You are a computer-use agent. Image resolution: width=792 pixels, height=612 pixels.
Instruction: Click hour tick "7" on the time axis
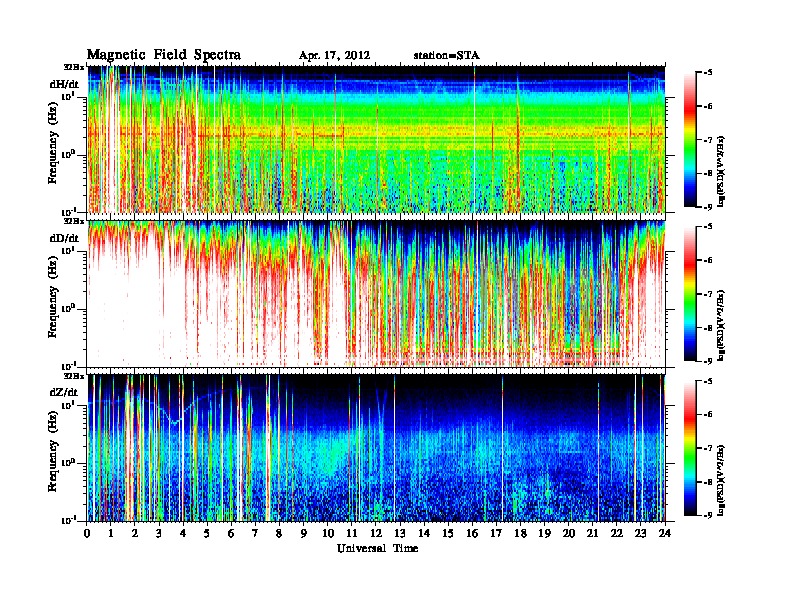click(x=255, y=534)
